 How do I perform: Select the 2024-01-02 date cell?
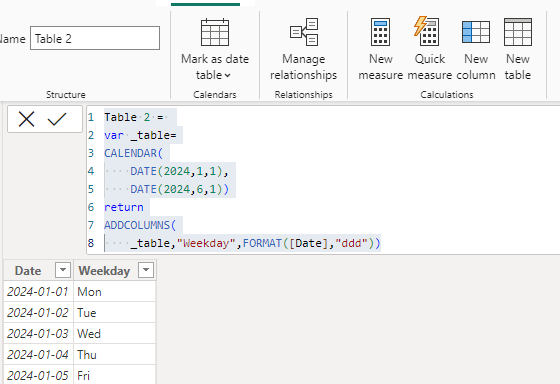click(x=38, y=313)
